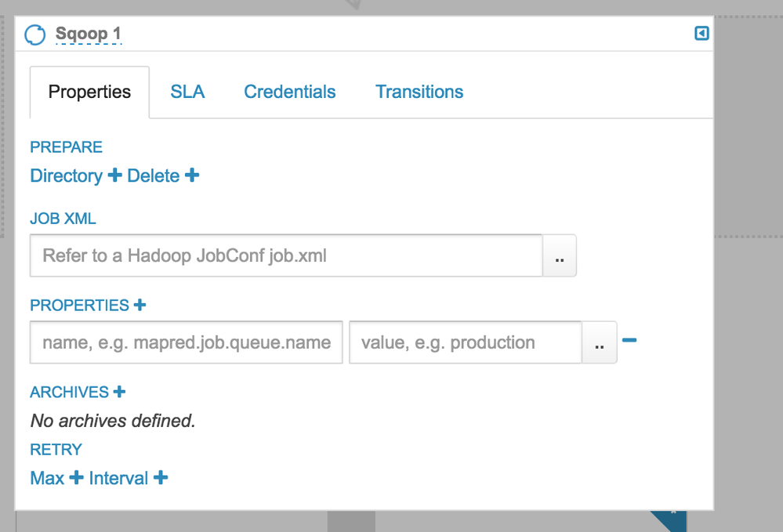Add Retry Max with its plus icon
783x532 pixels.
point(76,477)
